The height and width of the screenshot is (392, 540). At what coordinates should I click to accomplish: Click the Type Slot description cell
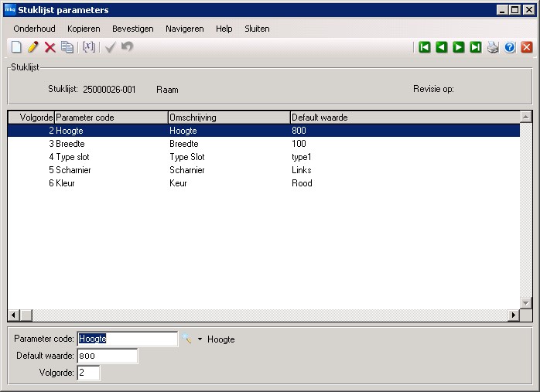point(187,157)
